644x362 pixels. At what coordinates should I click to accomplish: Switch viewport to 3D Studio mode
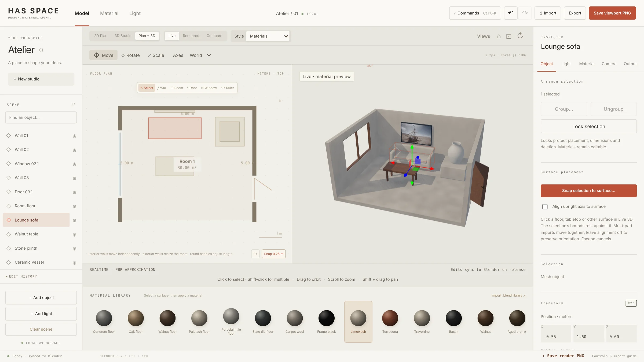(x=123, y=36)
